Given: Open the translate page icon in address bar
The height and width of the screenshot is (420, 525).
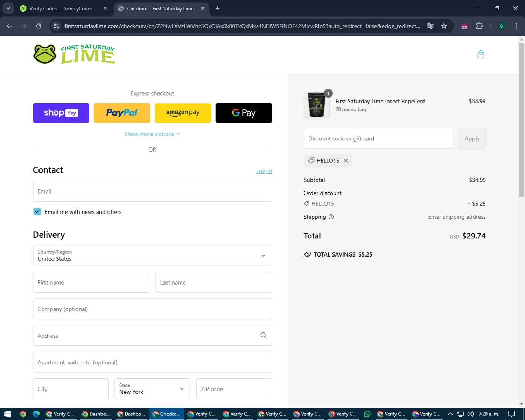Looking at the screenshot, I should click(431, 26).
